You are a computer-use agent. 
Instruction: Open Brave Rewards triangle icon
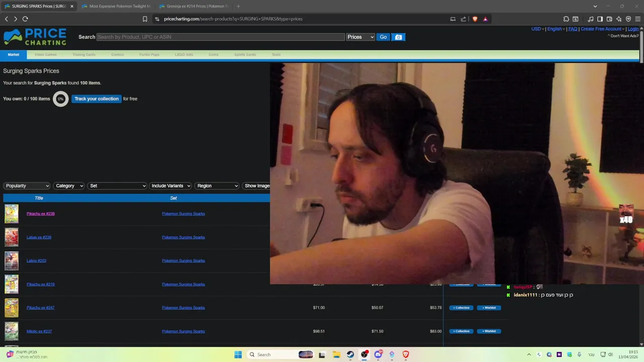coord(485,19)
